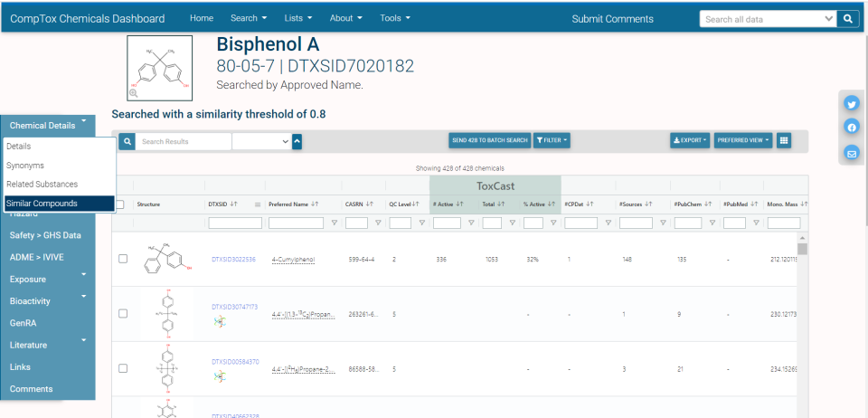Screen dimensions: 868x418
Task: Open the Preferred View dropdown
Action: click(743, 140)
